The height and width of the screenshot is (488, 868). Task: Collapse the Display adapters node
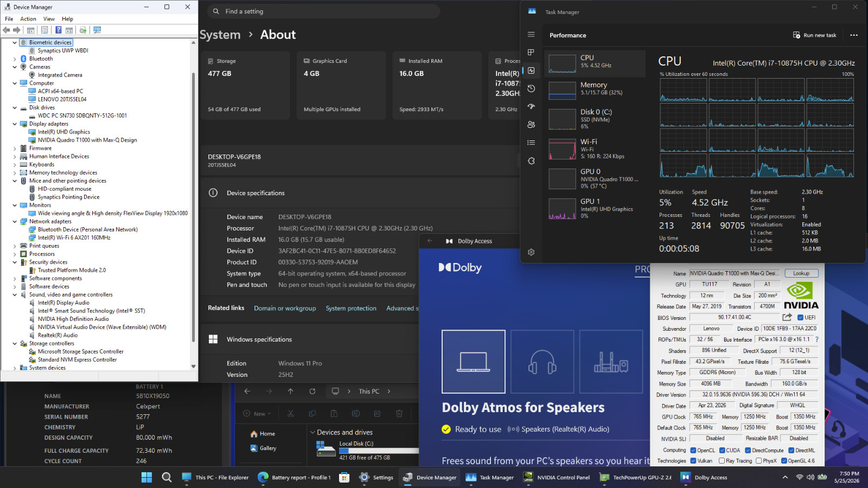pyautogui.click(x=15, y=124)
